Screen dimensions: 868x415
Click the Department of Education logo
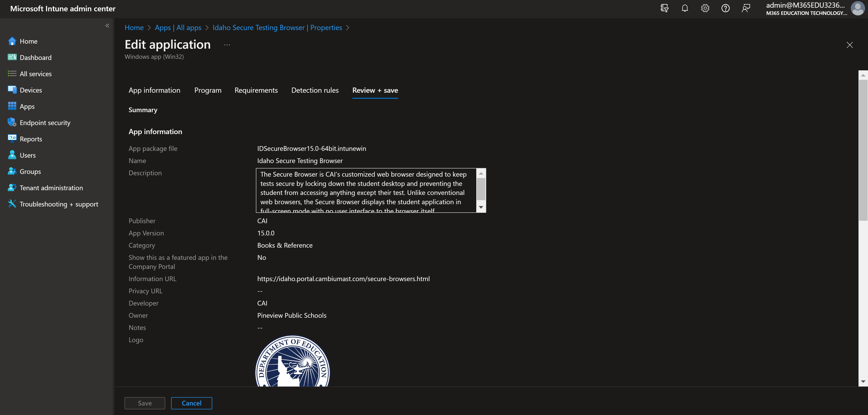292,361
